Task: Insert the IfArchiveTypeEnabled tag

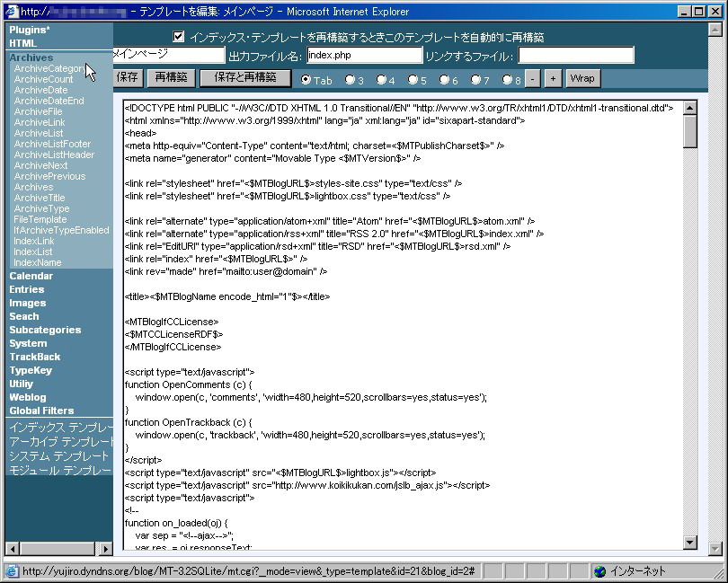Action: (62, 230)
